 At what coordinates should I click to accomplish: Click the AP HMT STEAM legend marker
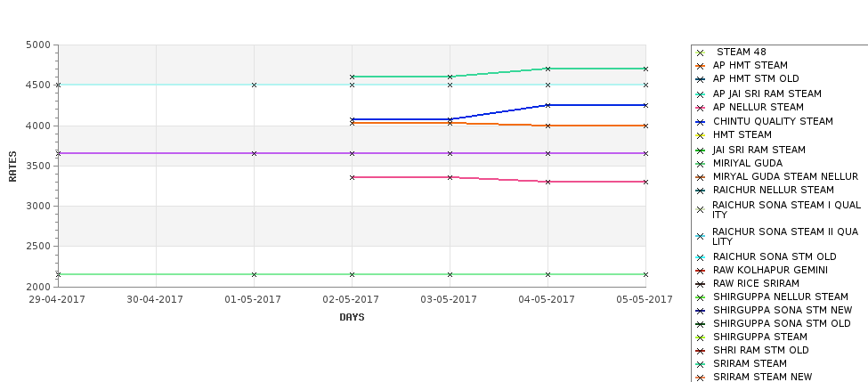click(x=701, y=67)
